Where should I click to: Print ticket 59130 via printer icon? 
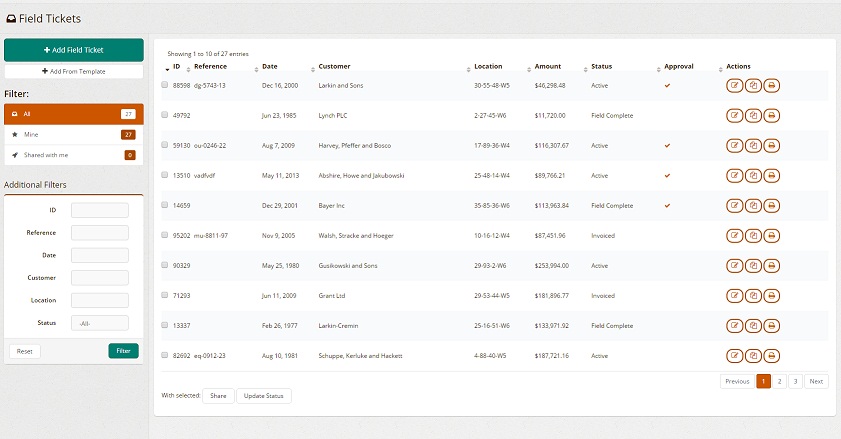tap(771, 146)
